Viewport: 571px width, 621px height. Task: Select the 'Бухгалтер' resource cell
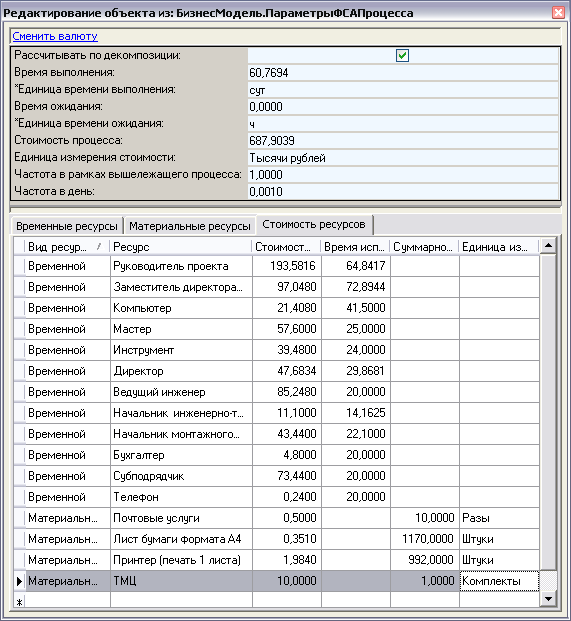[181, 455]
